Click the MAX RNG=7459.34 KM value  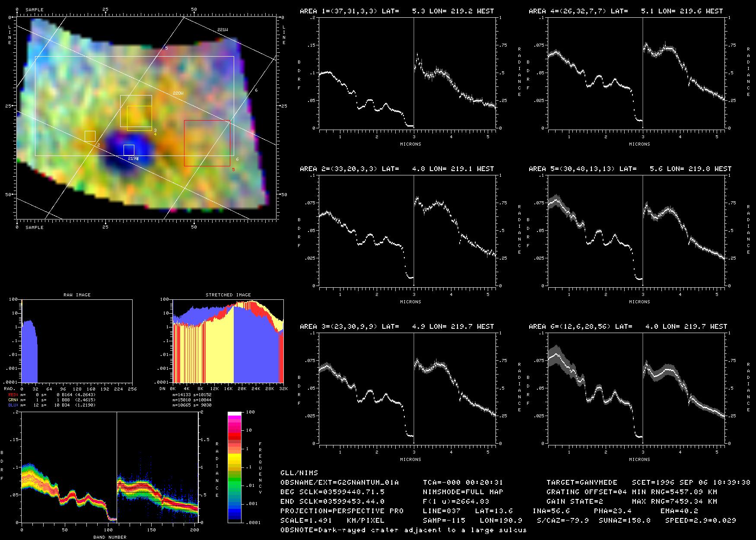pos(674,502)
